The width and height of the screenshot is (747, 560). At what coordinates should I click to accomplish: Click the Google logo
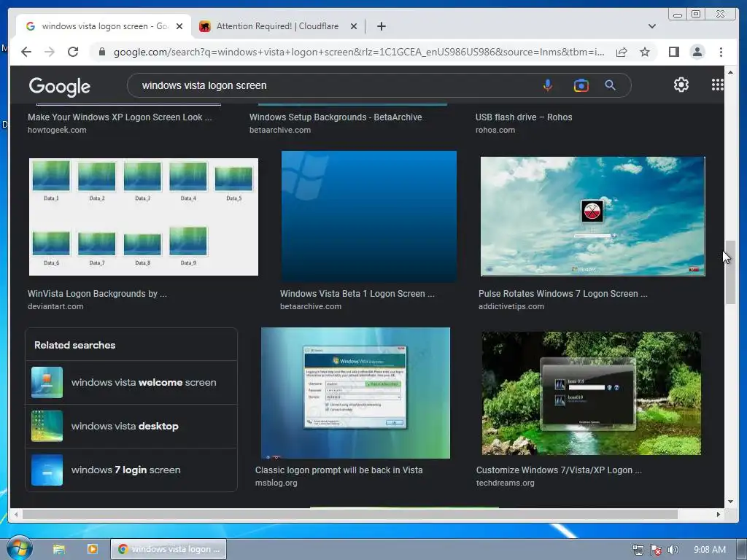60,87
